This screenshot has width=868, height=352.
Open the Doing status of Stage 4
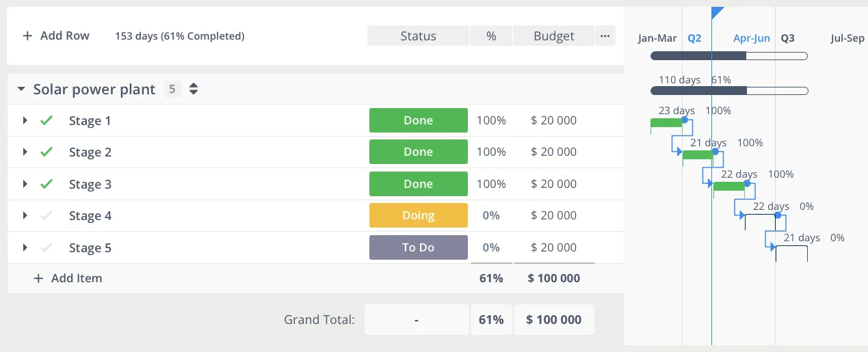coord(419,215)
